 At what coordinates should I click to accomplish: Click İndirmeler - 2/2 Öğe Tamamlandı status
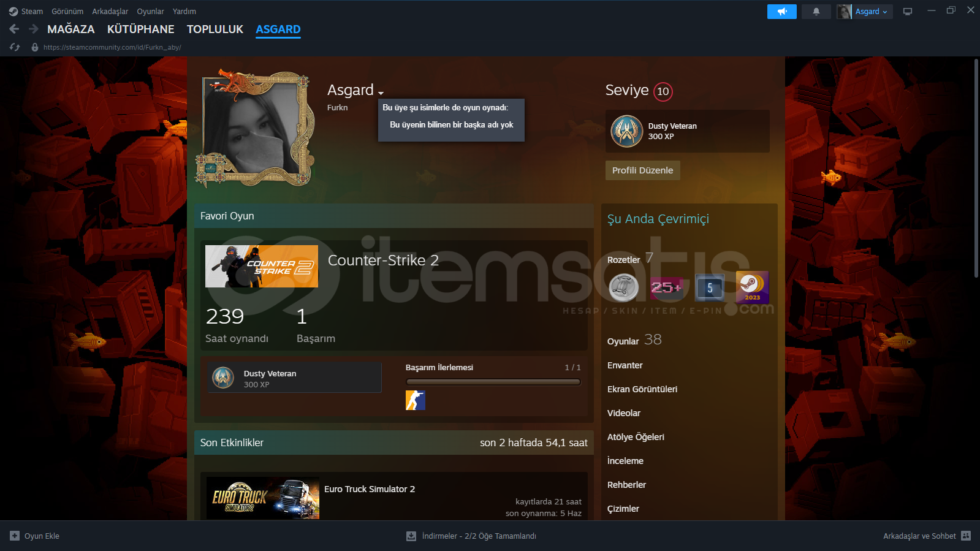(x=479, y=536)
